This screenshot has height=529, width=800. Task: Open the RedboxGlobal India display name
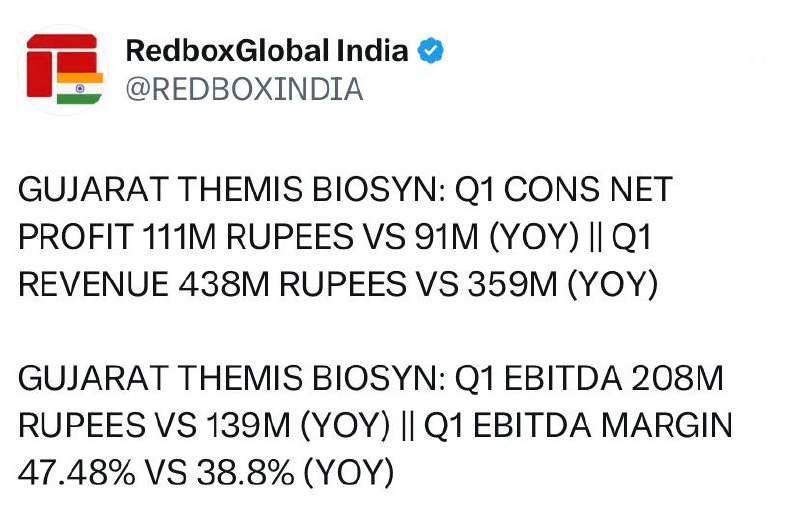pyautogui.click(x=267, y=51)
